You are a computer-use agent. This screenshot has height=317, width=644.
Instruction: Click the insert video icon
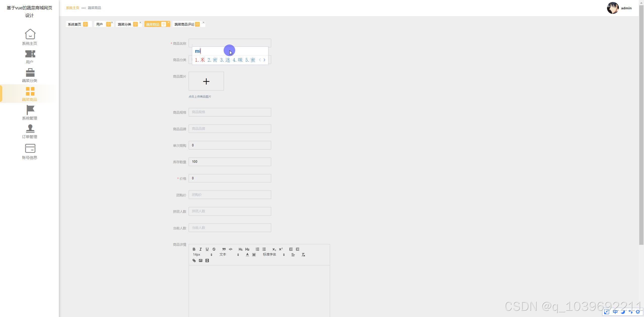click(x=207, y=261)
